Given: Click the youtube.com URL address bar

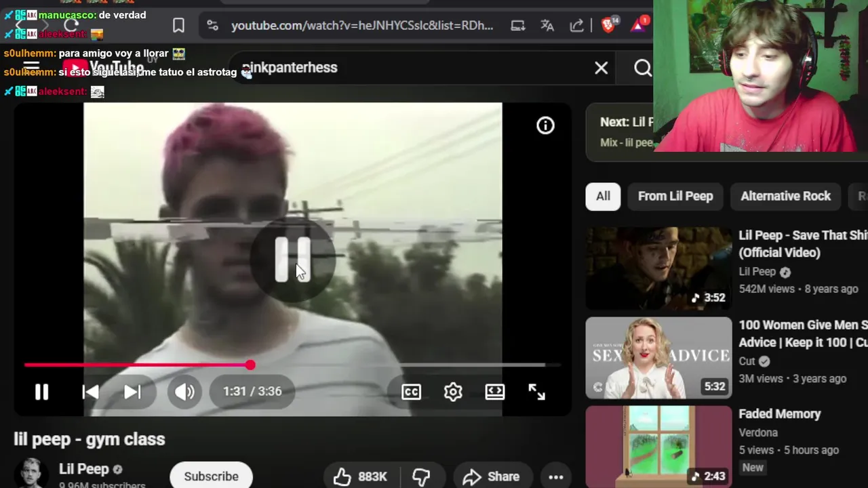Looking at the screenshot, I should tap(362, 26).
